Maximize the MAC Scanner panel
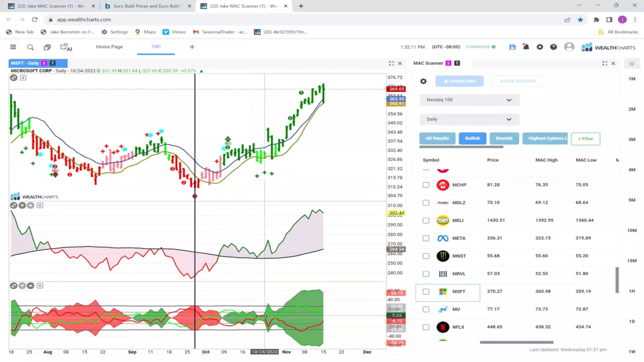Screen dimensions: 644x362 605,63
